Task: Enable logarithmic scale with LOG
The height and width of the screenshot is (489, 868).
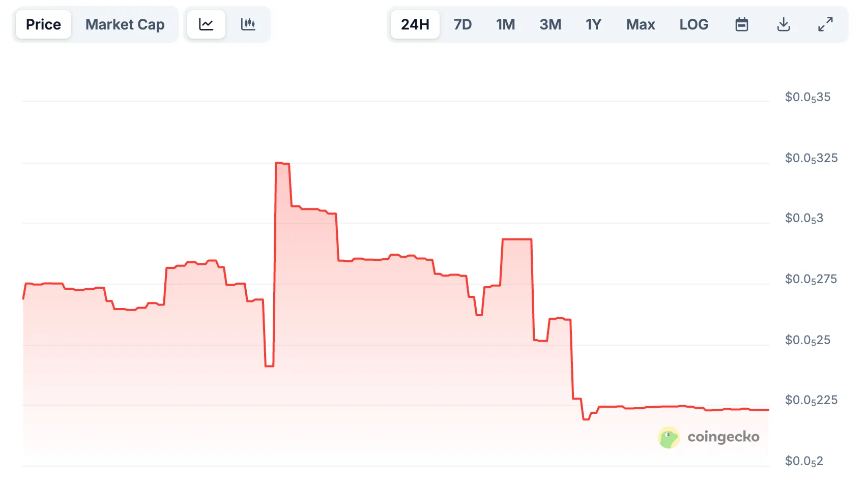Action: 694,24
